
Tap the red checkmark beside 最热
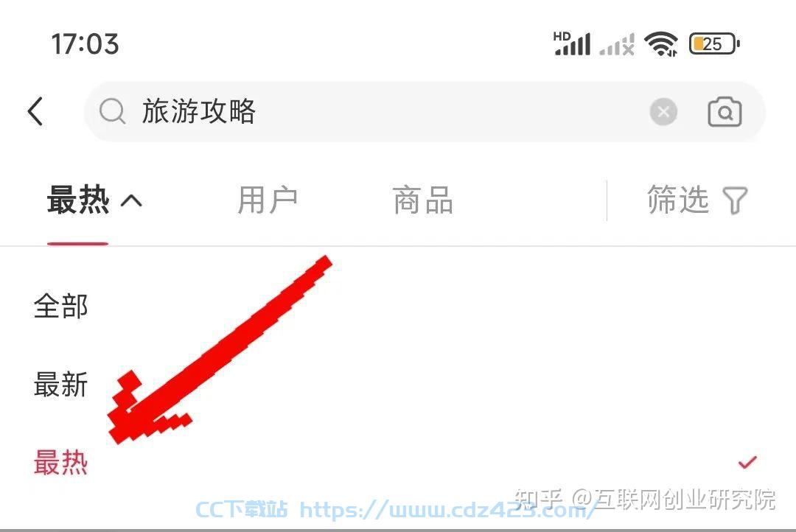[x=747, y=462]
